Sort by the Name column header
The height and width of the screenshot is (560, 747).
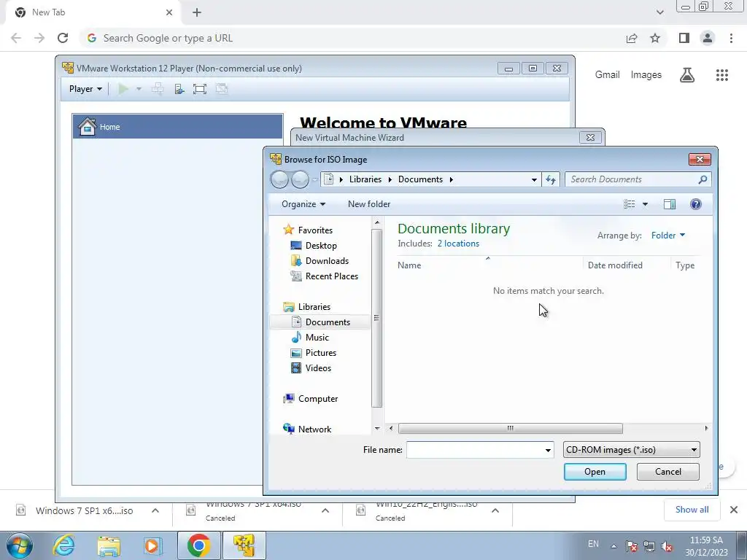(x=488, y=265)
